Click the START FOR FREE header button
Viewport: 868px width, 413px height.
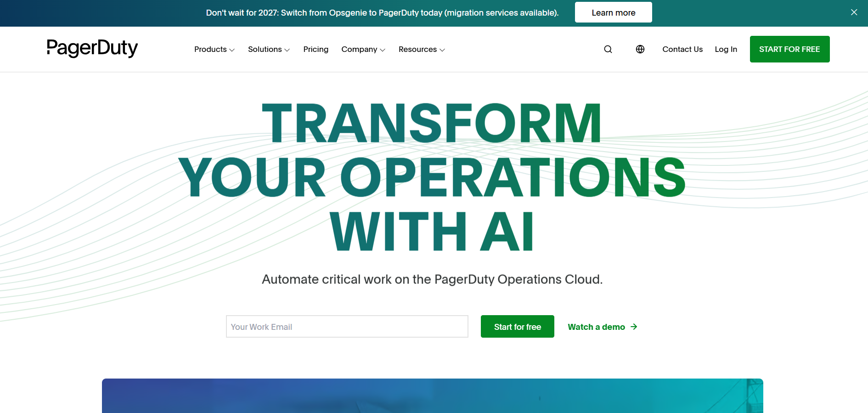(x=790, y=49)
